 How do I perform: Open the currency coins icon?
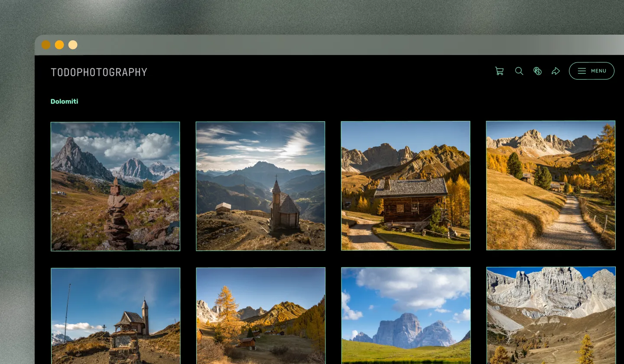537,71
